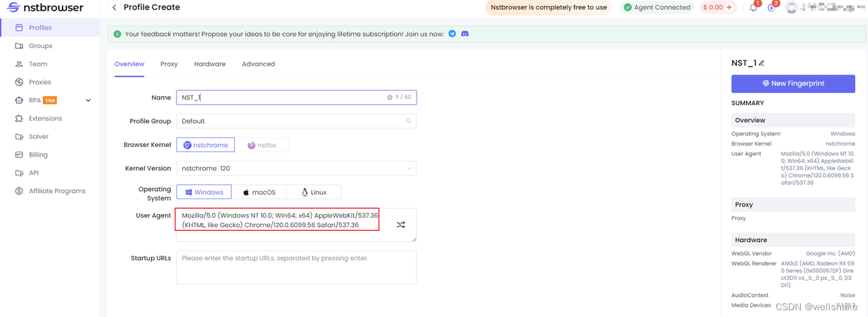Image resolution: width=868 pixels, height=317 pixels.
Task: Open the Profile Group dropdown
Action: (296, 121)
